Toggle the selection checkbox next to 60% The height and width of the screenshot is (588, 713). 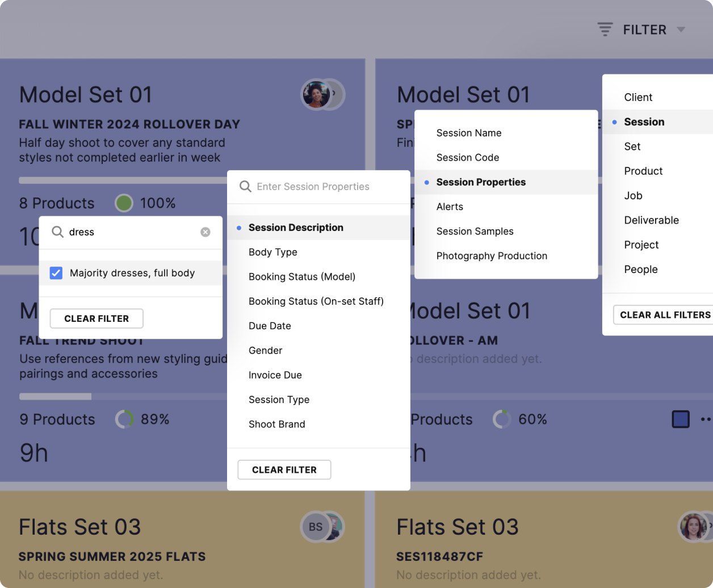[680, 419]
